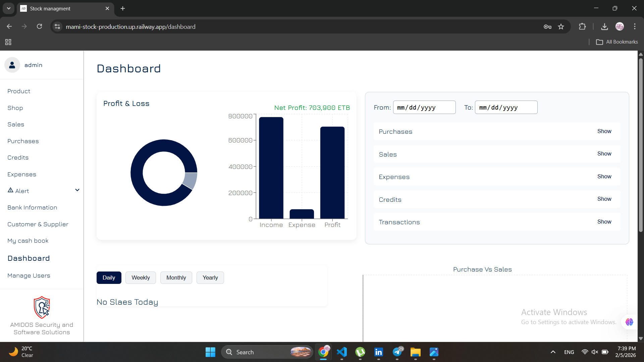This screenshot has width=644, height=362.
Task: Open Telegram from the taskbar
Action: (397, 352)
